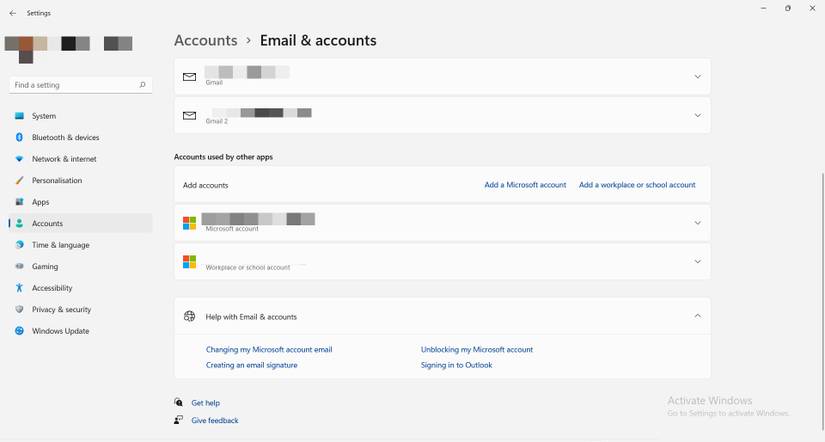Viewport: 825px width, 442px height.
Task: Click the Bluetooth icon in sidebar
Action: point(19,137)
